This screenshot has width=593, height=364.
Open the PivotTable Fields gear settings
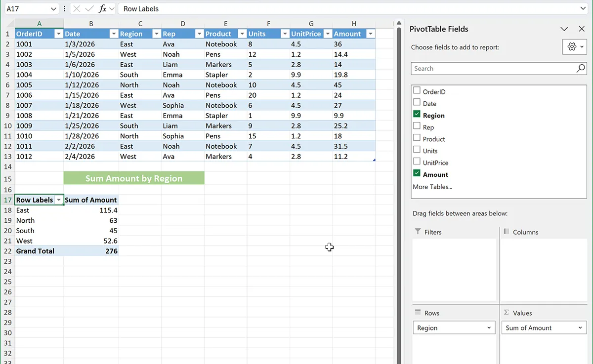pyautogui.click(x=575, y=46)
